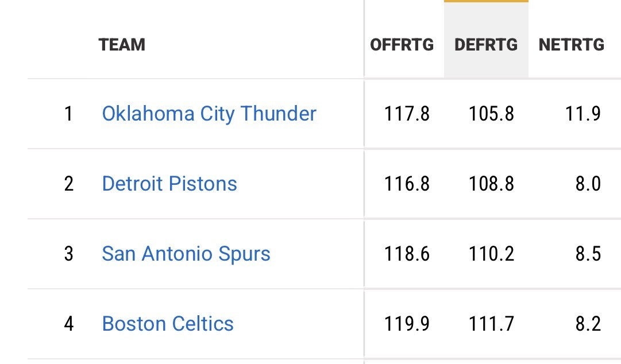Select the Pistons' 108.8 defensive rating value
621x364 pixels.
point(491,184)
